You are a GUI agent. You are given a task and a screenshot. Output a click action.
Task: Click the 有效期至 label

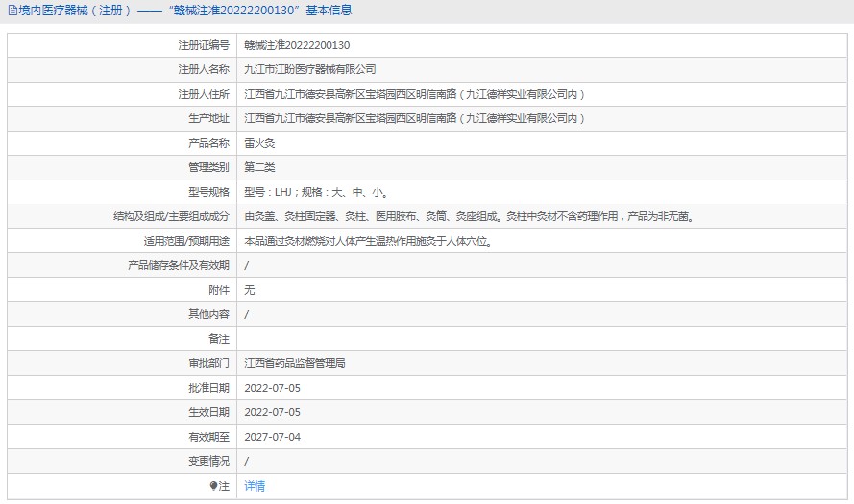tap(209, 437)
